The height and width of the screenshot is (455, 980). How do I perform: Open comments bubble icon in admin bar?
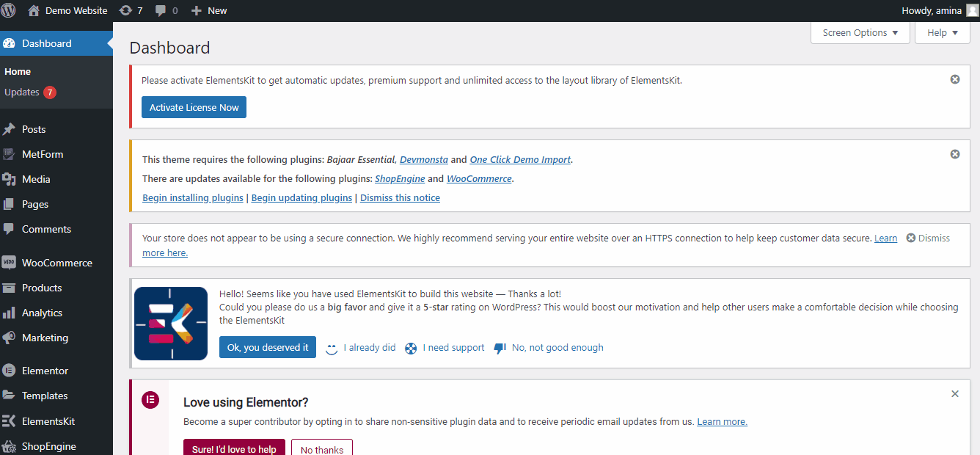click(159, 10)
